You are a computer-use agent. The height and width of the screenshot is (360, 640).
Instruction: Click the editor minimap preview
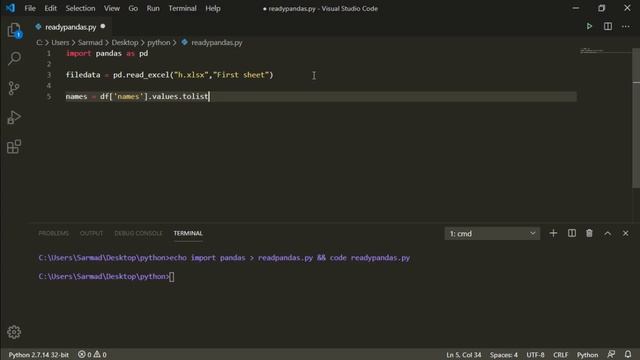(x=605, y=51)
